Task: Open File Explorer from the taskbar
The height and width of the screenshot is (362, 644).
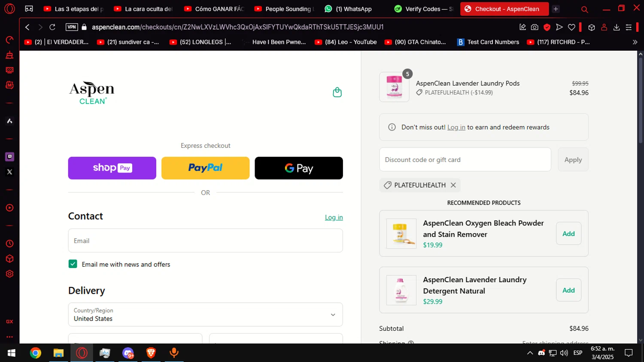Action: (x=58, y=353)
